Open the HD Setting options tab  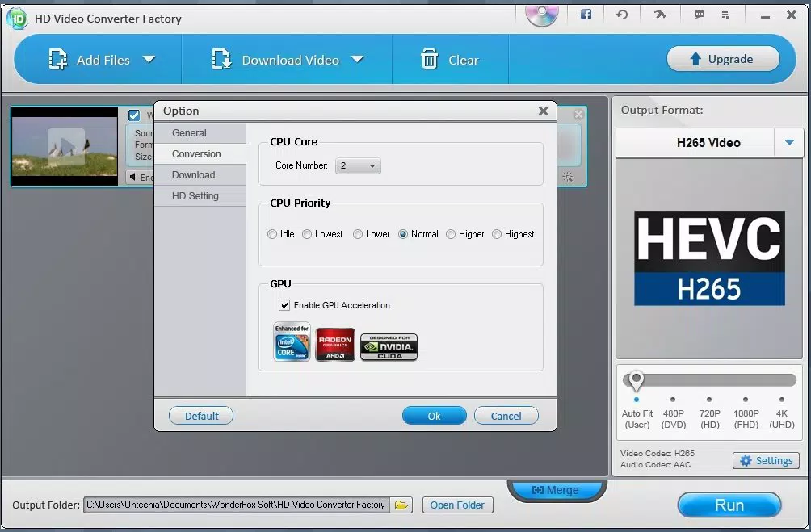pyautogui.click(x=200, y=196)
